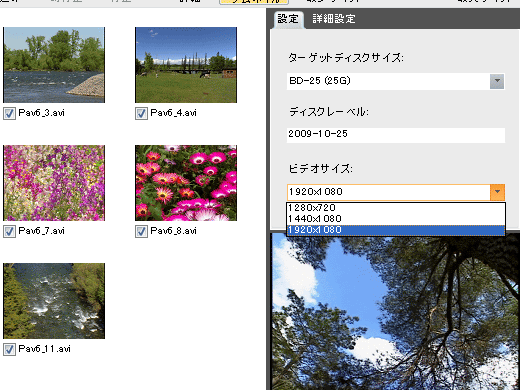Click the Pav6_11.avi file name
The height and width of the screenshot is (390, 520).
44,349
